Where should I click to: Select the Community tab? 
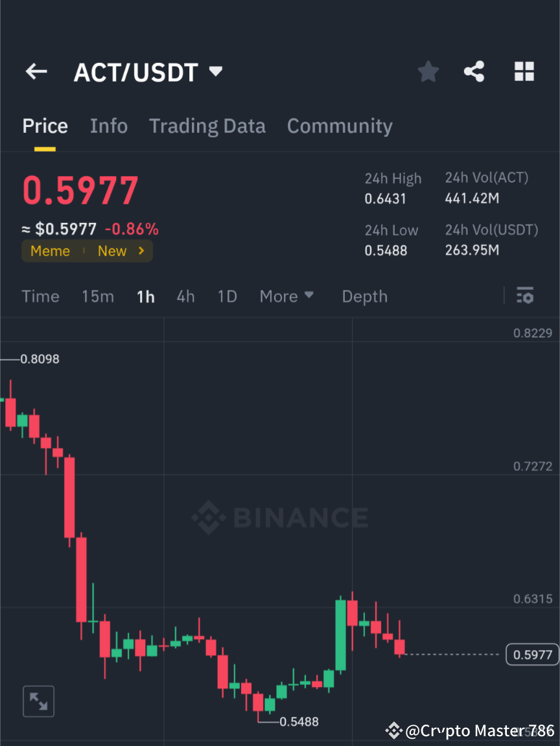[x=340, y=126]
